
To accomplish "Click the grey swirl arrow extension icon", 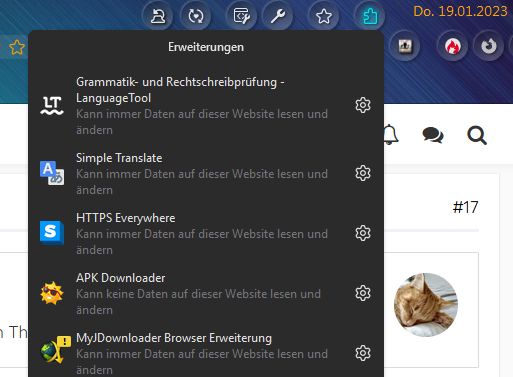I will [x=489, y=46].
